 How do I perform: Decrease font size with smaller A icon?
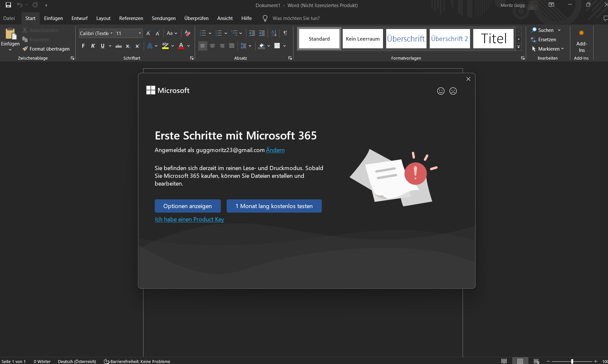point(158,33)
